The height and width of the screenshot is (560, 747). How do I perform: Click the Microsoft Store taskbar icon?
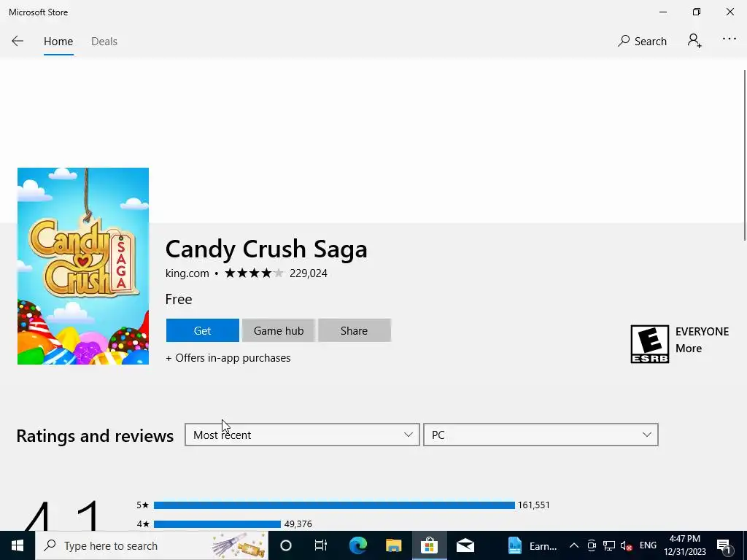[x=429, y=545]
